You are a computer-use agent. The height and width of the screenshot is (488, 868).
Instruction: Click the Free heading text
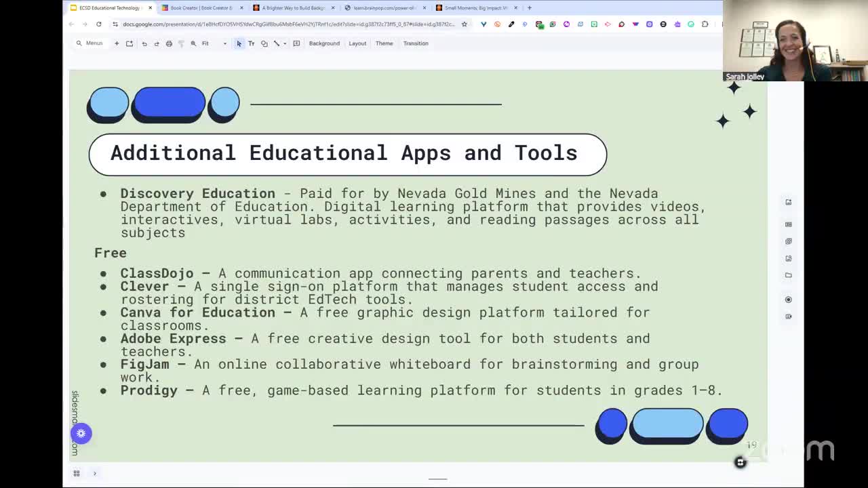click(111, 253)
